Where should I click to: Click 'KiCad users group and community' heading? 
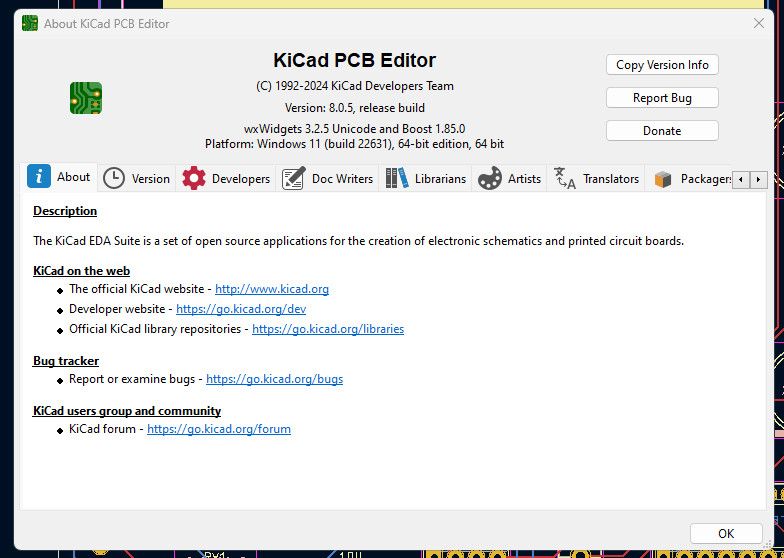tap(127, 411)
